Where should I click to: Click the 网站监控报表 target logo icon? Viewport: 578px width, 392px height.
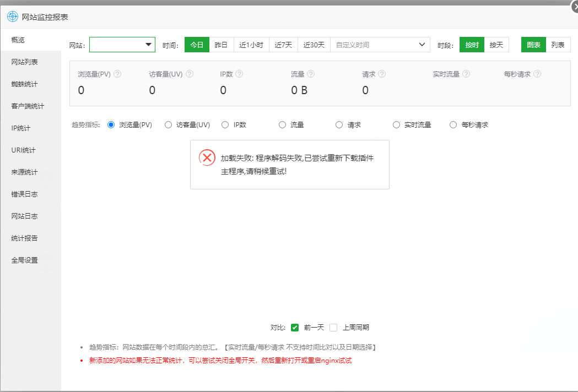point(13,17)
